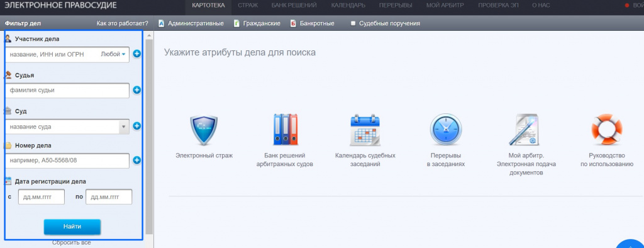Add another participant with plus icon
The height and width of the screenshot is (248, 644).
click(136, 54)
